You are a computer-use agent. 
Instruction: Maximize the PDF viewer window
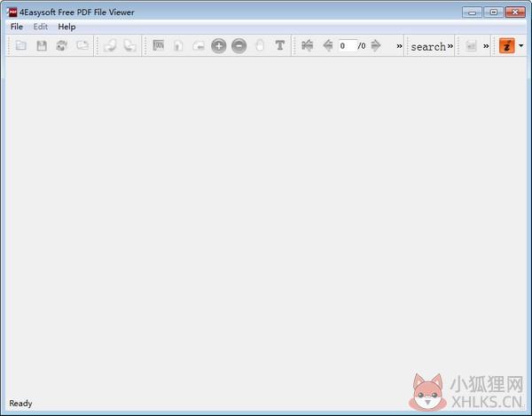pyautogui.click(x=494, y=12)
